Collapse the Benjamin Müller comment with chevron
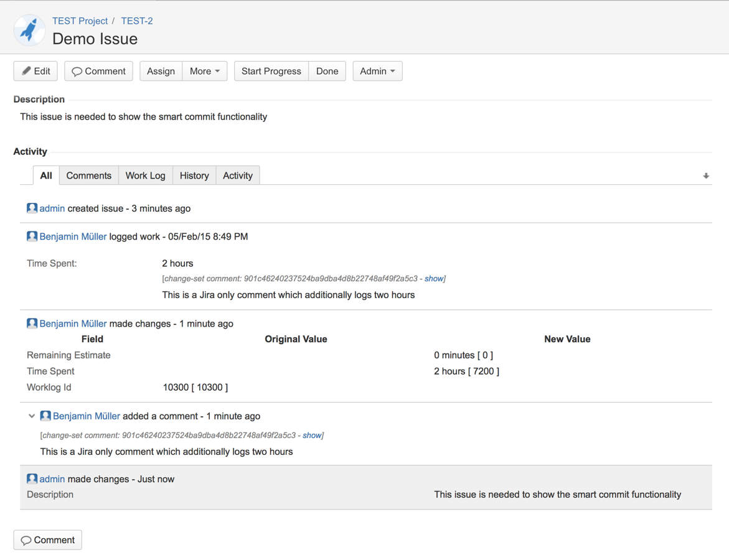This screenshot has width=729, height=560. 31,416
